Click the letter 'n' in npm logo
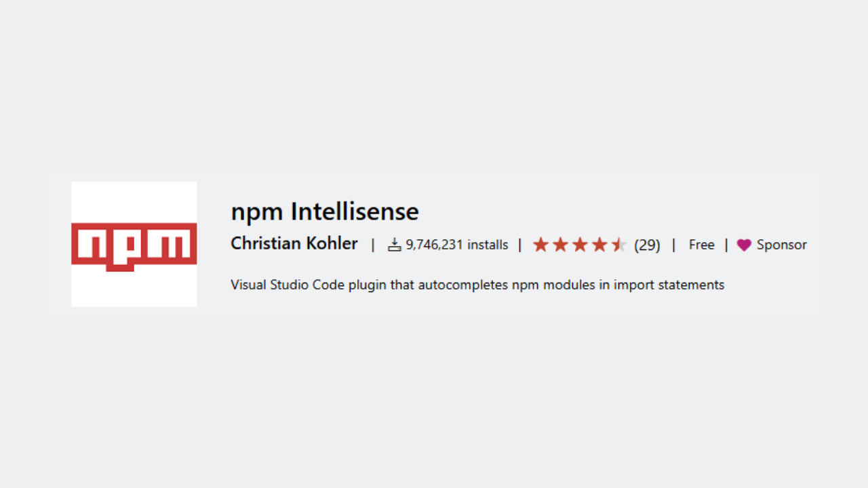Screen dimensions: 868x488 (x=91, y=245)
